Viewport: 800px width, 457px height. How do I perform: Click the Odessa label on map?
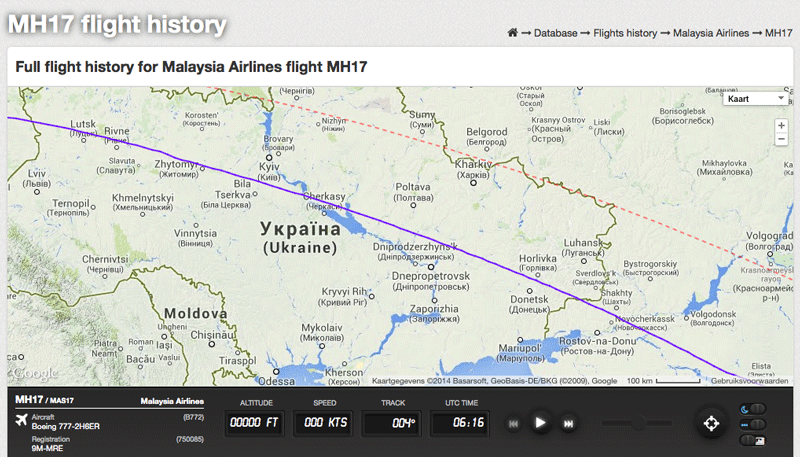coord(277,381)
